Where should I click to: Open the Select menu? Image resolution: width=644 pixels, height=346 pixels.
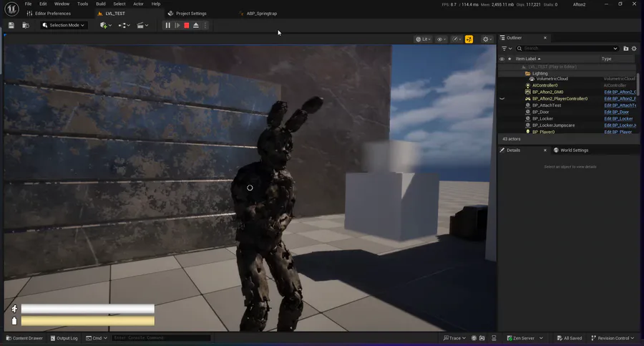[119, 4]
